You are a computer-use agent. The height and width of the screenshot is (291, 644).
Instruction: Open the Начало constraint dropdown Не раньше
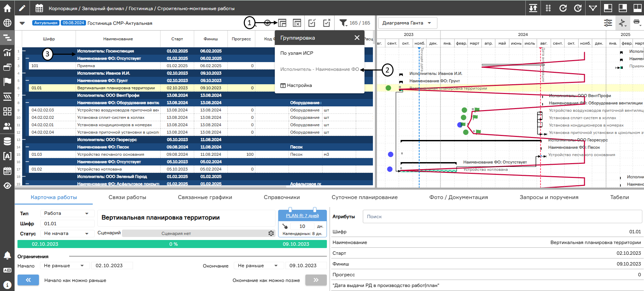(64, 265)
